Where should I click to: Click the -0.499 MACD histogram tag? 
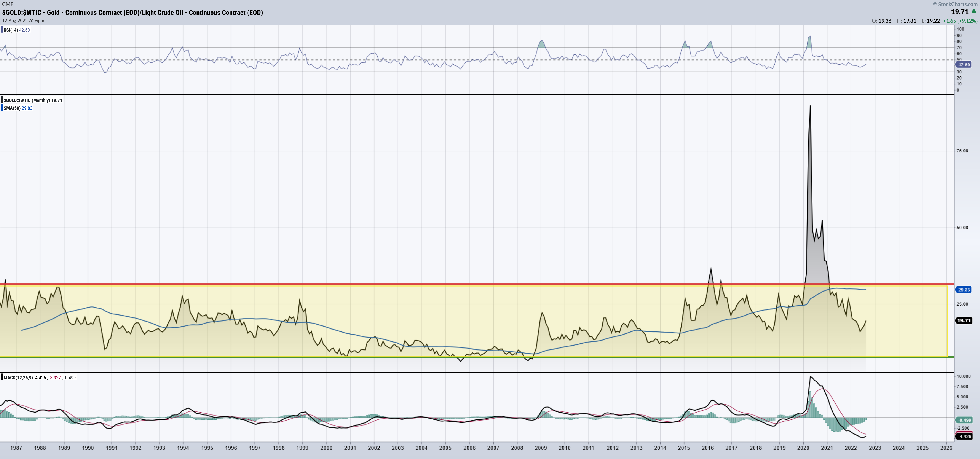[x=964, y=420]
